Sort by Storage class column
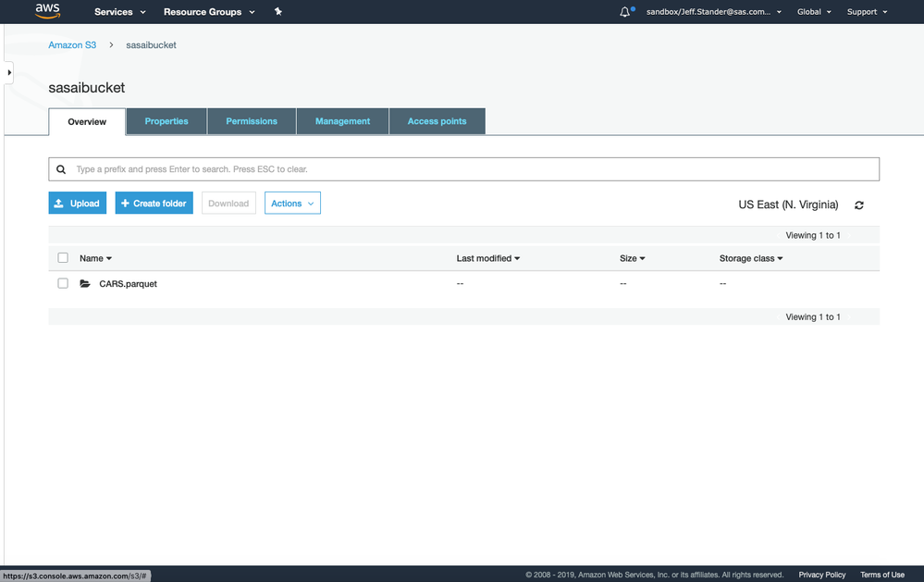The image size is (924, 582). point(751,258)
